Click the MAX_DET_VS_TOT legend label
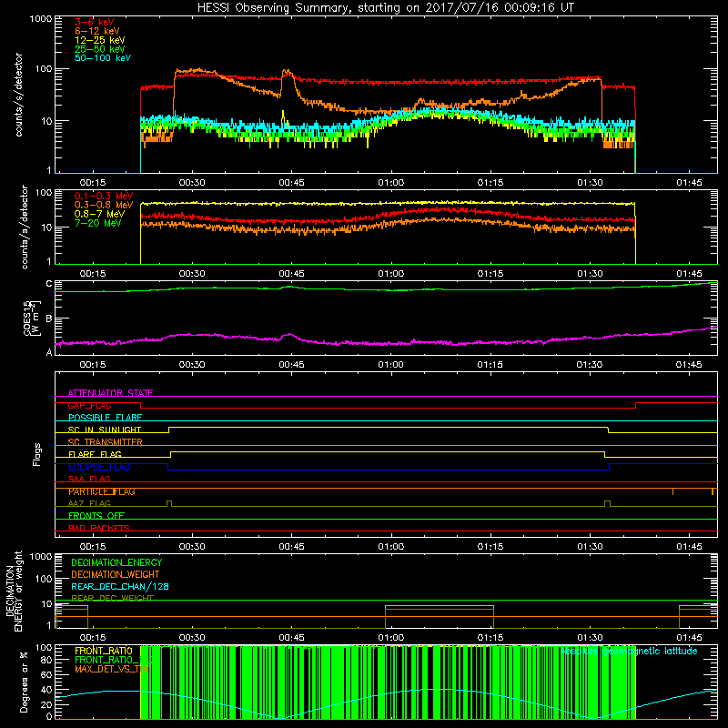The image size is (728, 728). 112,669
